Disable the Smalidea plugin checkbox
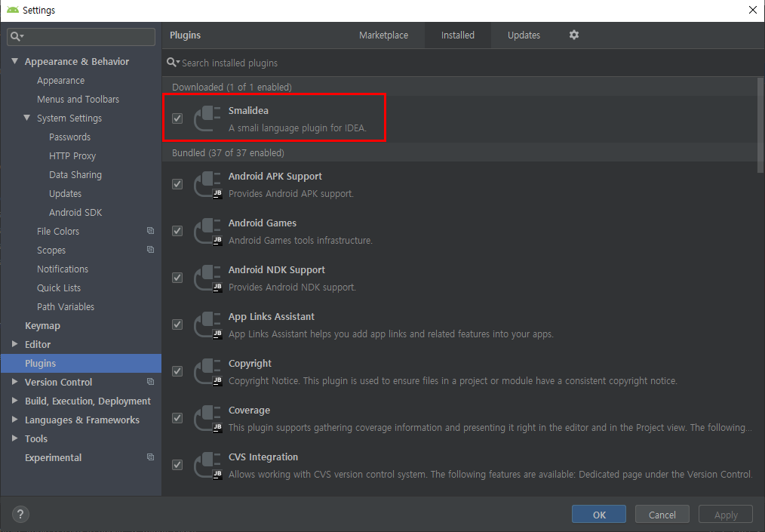Image resolution: width=765 pixels, height=532 pixels. tap(177, 118)
